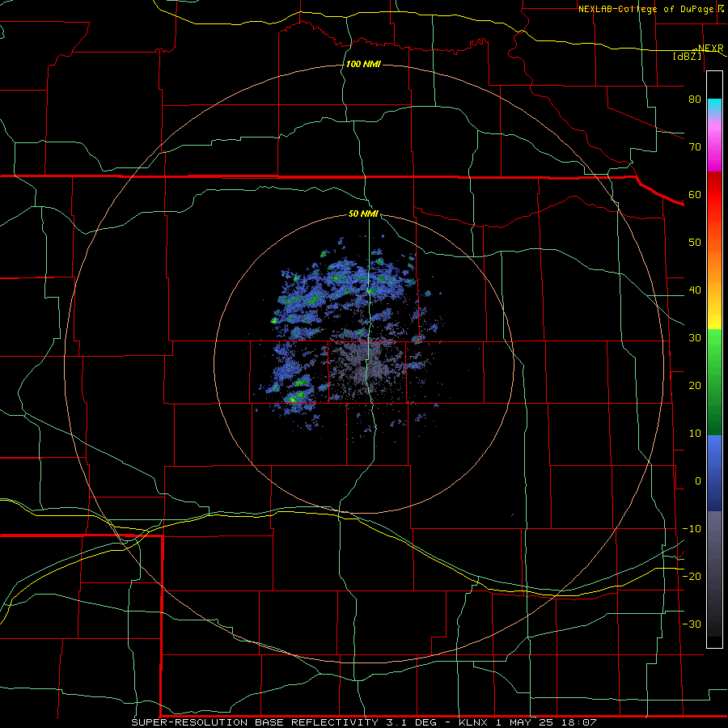Click the cyan top segment of the dBZ color bar
This screenshot has width=728, height=728.
[714, 104]
